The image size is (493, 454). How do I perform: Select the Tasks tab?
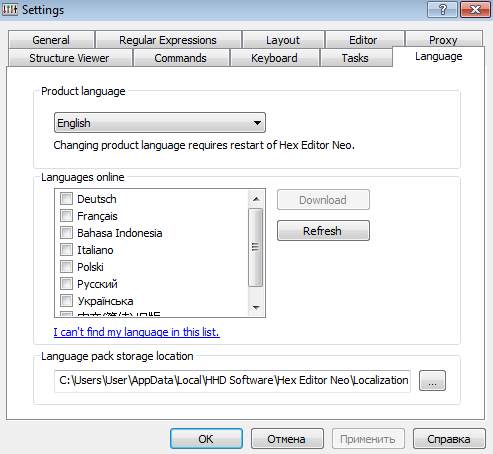pos(355,58)
